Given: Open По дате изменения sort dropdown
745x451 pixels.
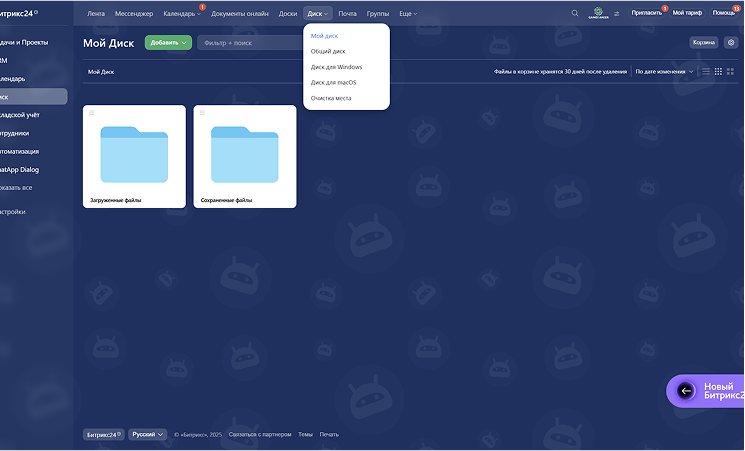Looking at the screenshot, I should pyautogui.click(x=664, y=72).
